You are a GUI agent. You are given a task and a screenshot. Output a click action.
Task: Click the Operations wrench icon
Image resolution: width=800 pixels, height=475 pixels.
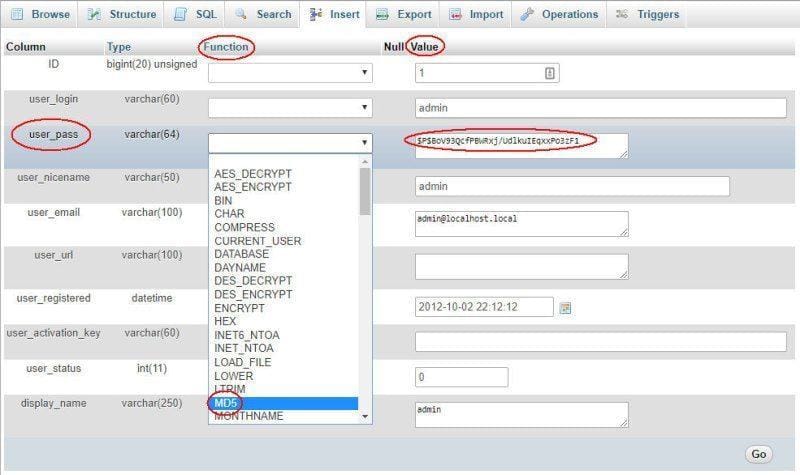pos(527,14)
